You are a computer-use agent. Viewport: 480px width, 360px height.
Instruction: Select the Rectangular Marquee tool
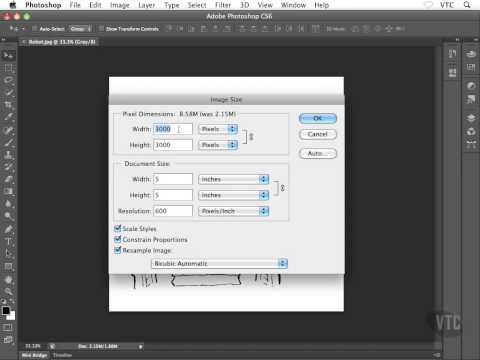click(8, 68)
